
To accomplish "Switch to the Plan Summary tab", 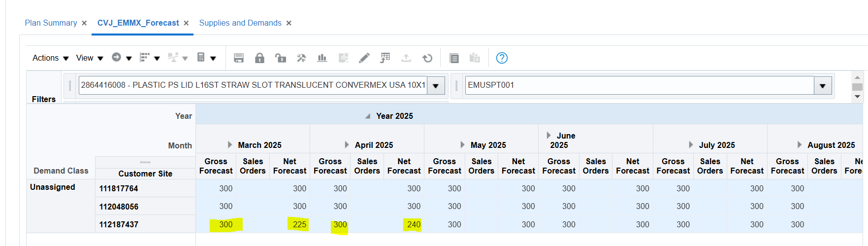I will coord(51,23).
